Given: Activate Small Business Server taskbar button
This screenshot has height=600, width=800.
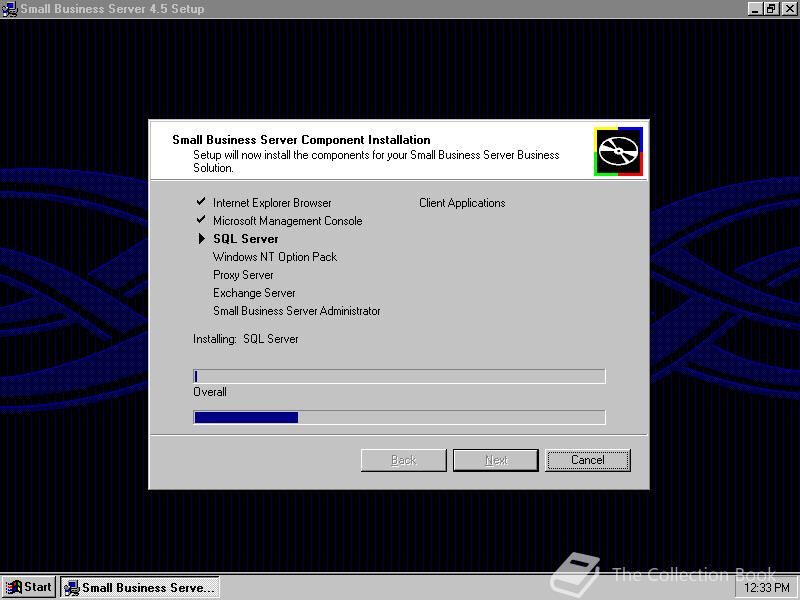Looking at the screenshot, I should coord(140,587).
